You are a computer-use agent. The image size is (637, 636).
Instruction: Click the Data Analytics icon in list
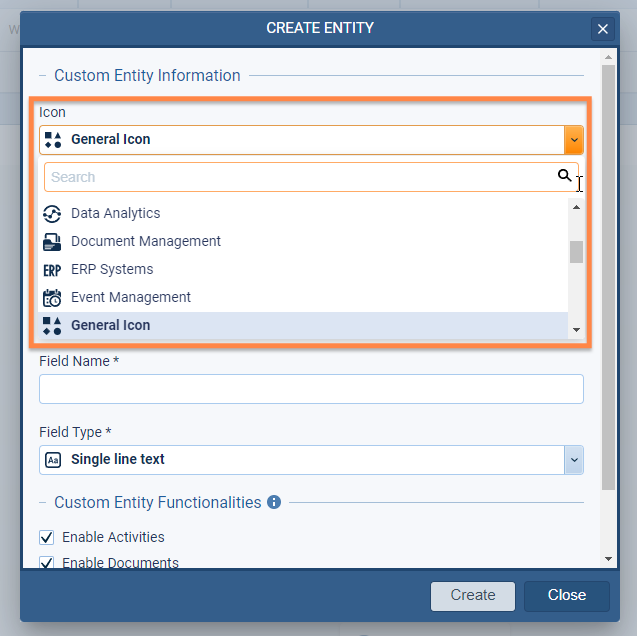[52, 213]
